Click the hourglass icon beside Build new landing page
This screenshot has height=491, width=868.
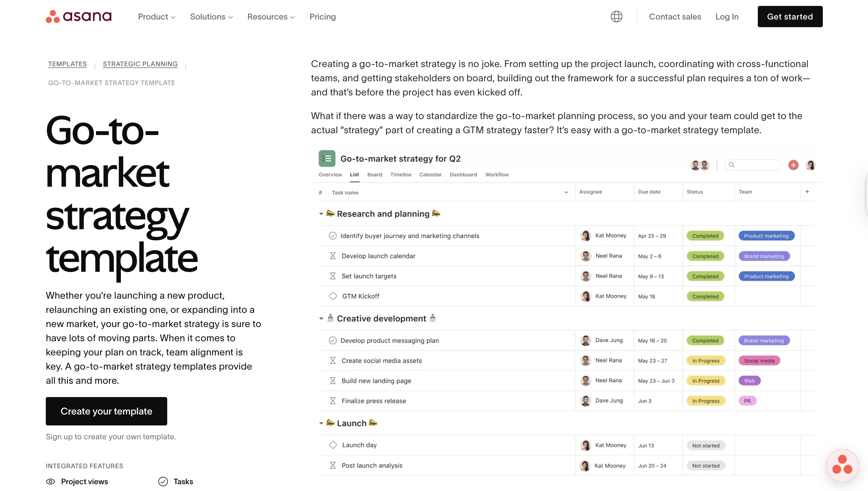(332, 381)
